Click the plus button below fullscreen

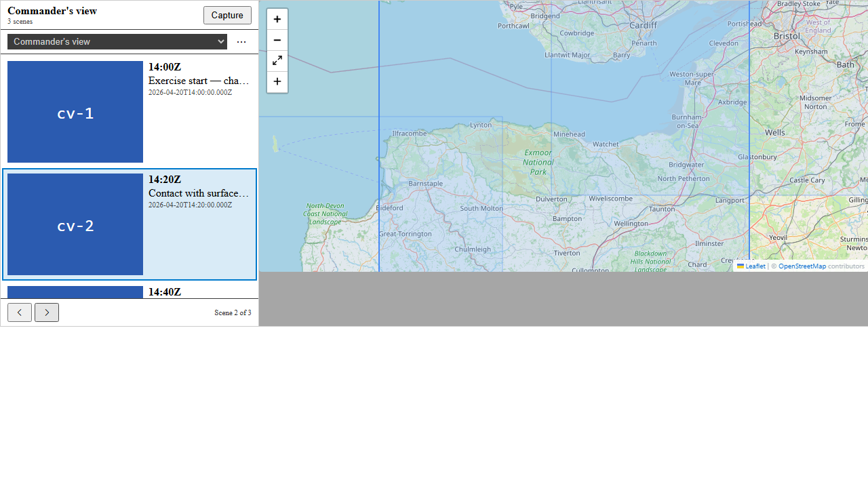click(x=277, y=82)
